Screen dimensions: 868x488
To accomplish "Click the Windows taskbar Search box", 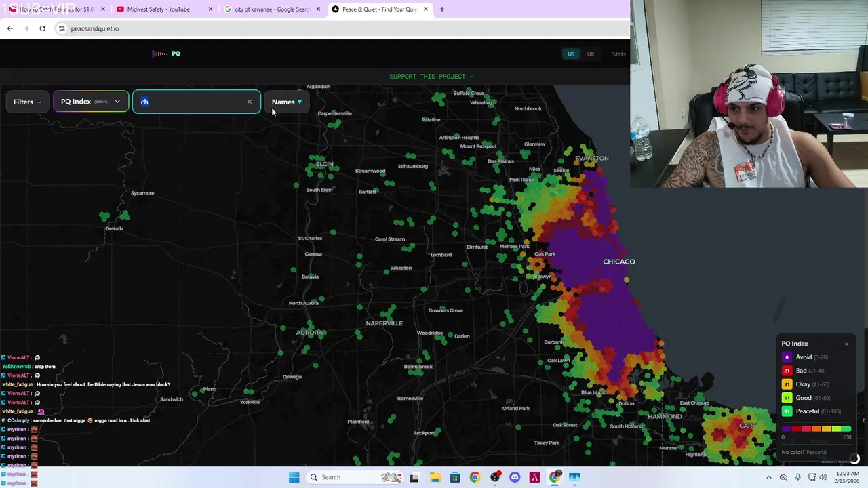I will point(355,477).
